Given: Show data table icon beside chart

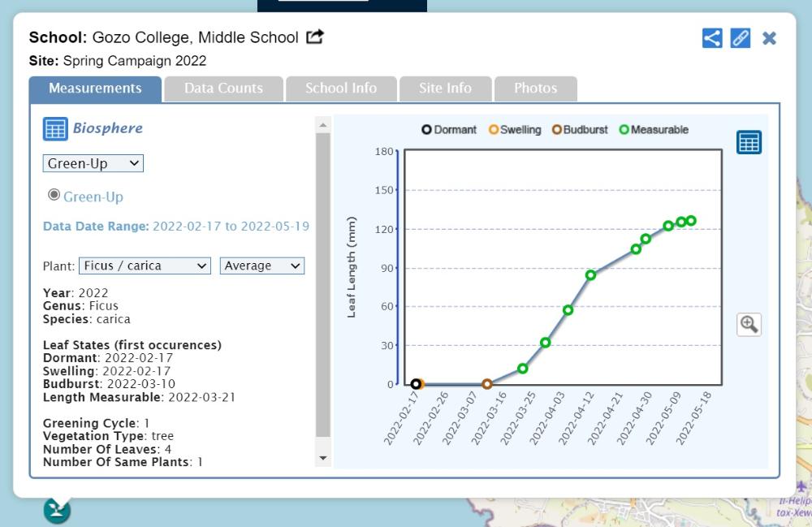Looking at the screenshot, I should (x=749, y=142).
